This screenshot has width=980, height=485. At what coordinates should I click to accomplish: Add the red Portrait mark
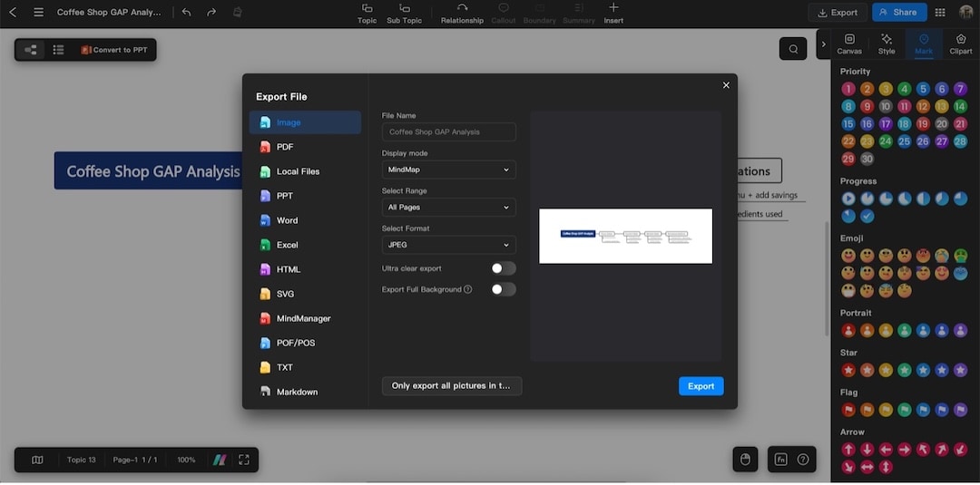pos(848,330)
